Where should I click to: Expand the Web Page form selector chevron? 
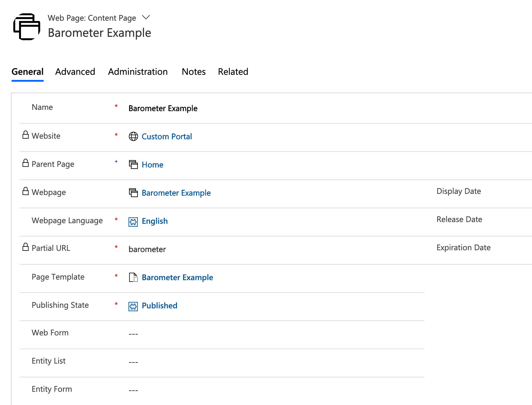pyautogui.click(x=146, y=18)
